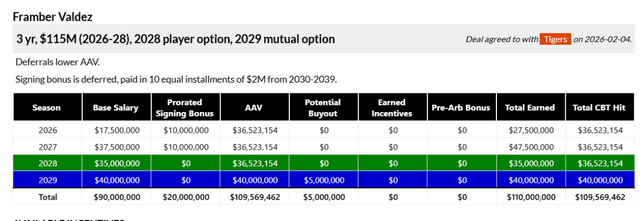This screenshot has width=644, height=221.
Task: Select the Framber Valdez player name heading
Action: pyautogui.click(x=53, y=17)
